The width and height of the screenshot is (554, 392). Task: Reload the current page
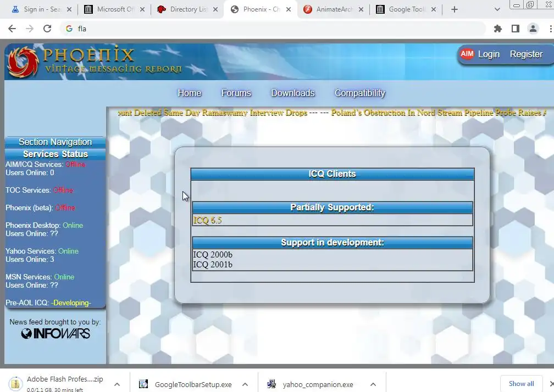(x=47, y=29)
